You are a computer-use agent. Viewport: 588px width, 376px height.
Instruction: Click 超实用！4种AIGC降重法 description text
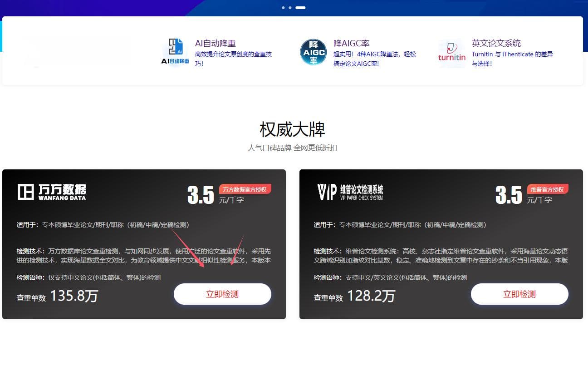point(375,59)
